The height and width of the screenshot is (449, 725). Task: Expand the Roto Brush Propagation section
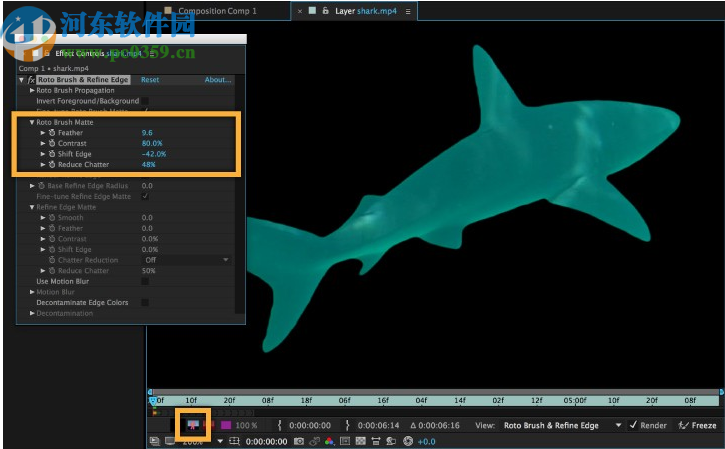[32, 91]
